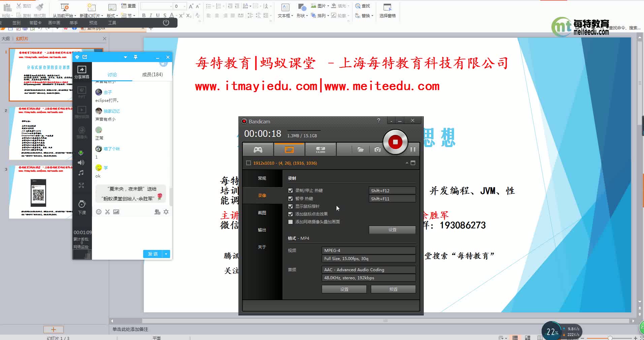Toggle 暂停 热键 checkbox
Screen dimensions: 644x340
point(290,199)
